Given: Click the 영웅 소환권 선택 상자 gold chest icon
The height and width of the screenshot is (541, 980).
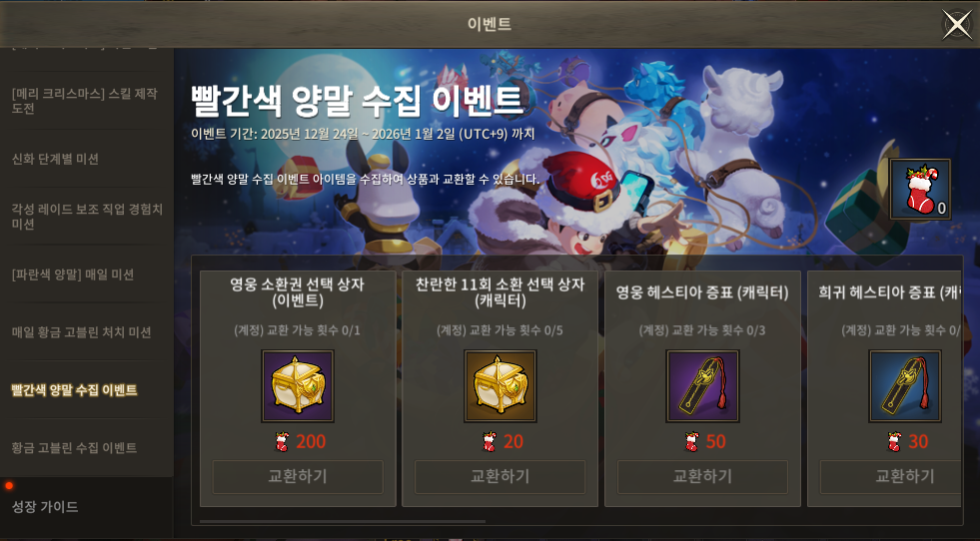Looking at the screenshot, I should pos(298,386).
